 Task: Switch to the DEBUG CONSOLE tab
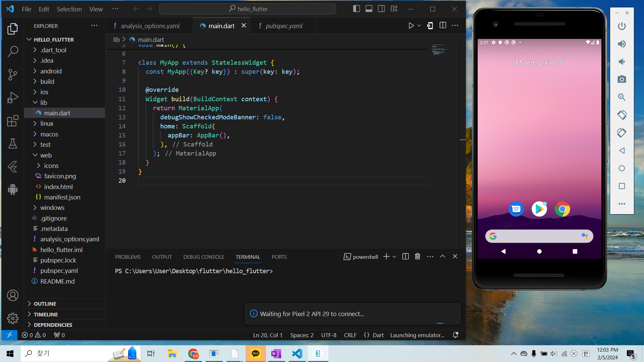coord(204,257)
